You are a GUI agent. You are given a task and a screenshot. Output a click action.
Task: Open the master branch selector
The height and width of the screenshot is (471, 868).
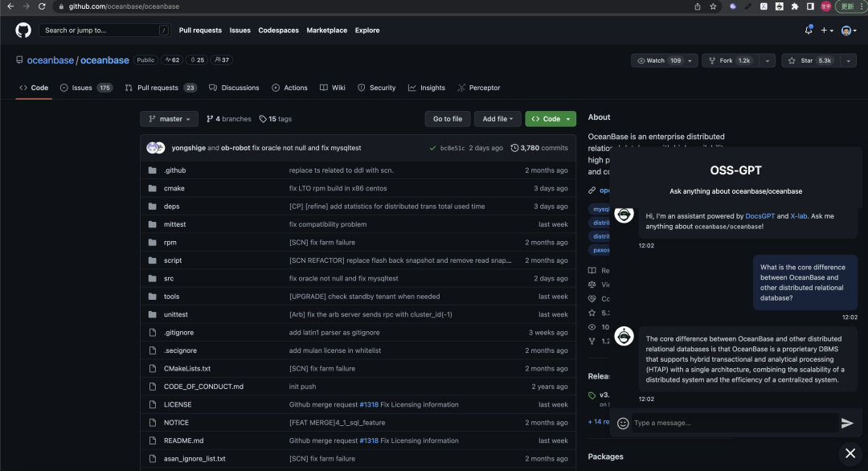(169, 119)
